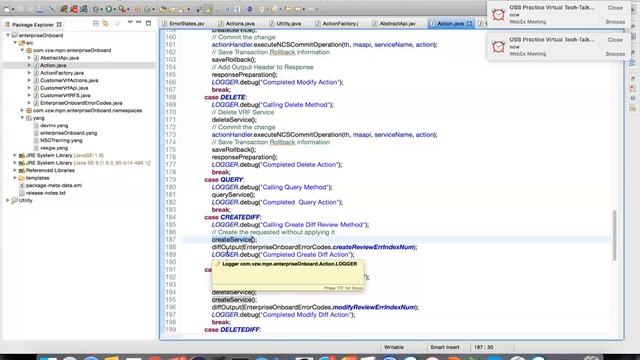
Task: Select package-meta-data.xml file
Action: tap(53, 185)
